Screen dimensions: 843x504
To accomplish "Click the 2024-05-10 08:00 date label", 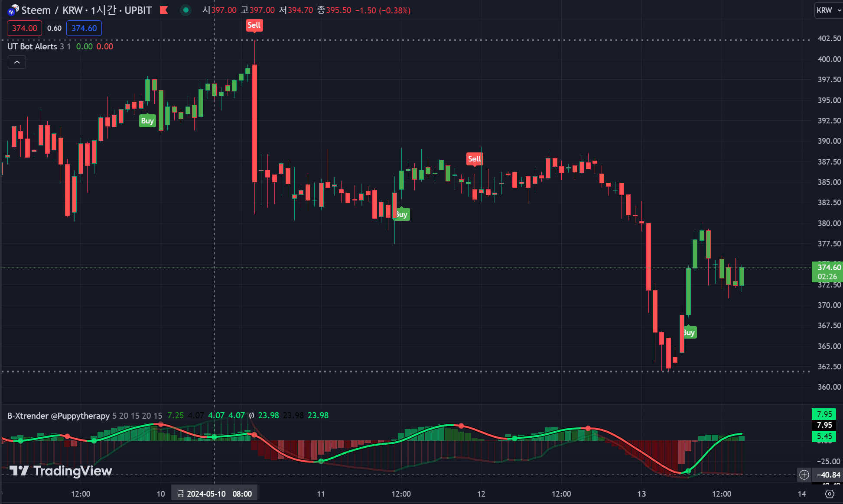I will [215, 494].
